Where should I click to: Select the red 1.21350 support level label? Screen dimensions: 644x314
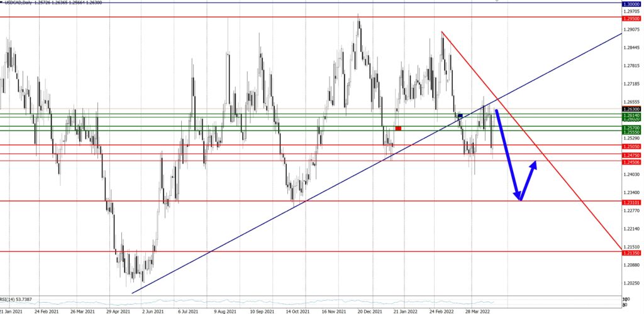pyautogui.click(x=631, y=252)
